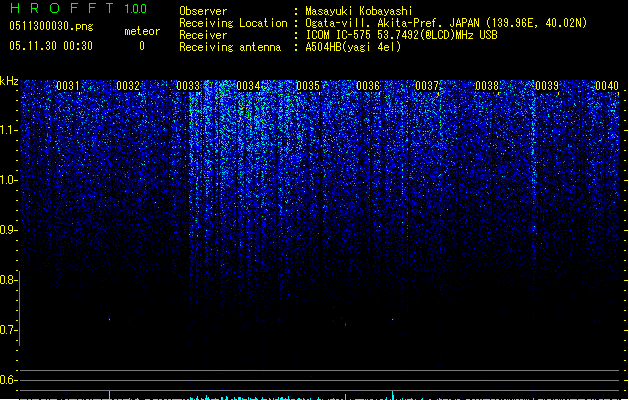Click the timestamp 05.11.30 00:30

coord(51,46)
